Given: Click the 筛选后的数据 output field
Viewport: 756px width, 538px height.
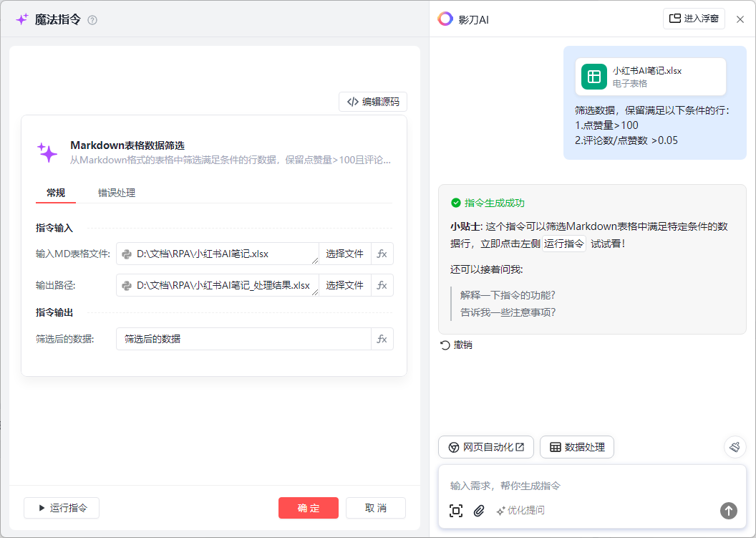Looking at the screenshot, I should pyautogui.click(x=243, y=339).
